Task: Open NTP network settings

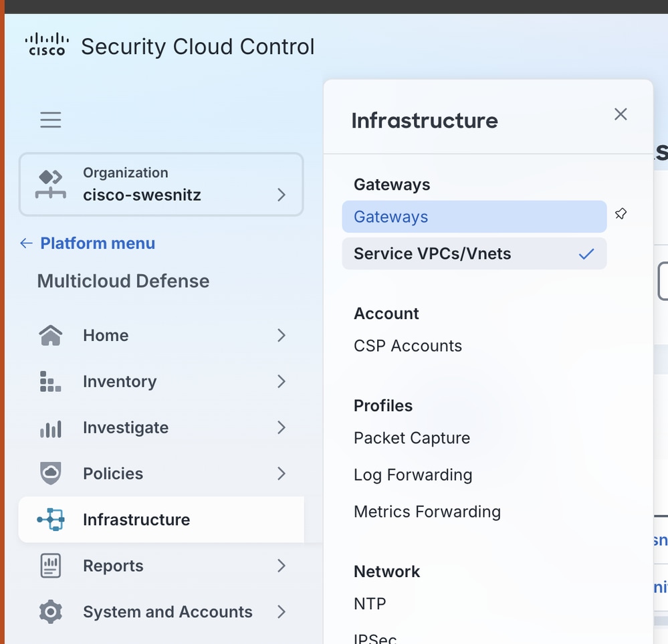Action: pyautogui.click(x=370, y=604)
